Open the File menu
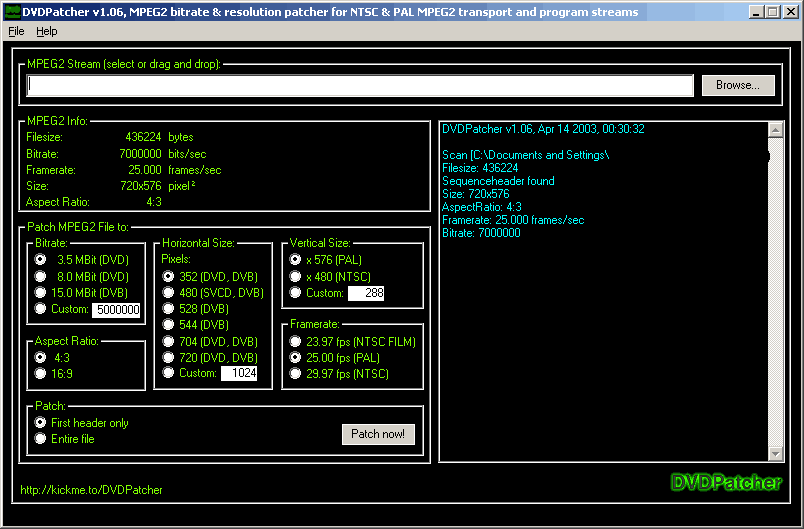 16,32
